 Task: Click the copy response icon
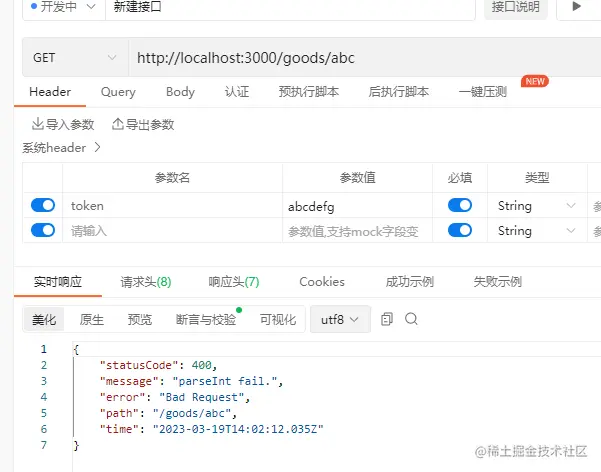pos(386,319)
